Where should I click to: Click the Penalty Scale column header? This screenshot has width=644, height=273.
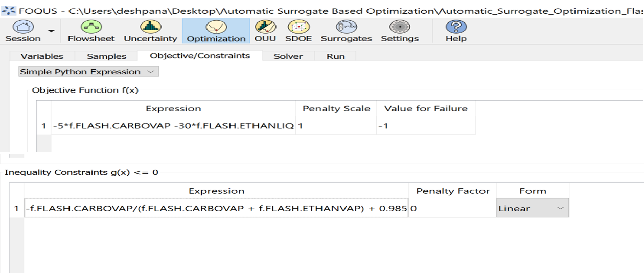pyautogui.click(x=336, y=108)
